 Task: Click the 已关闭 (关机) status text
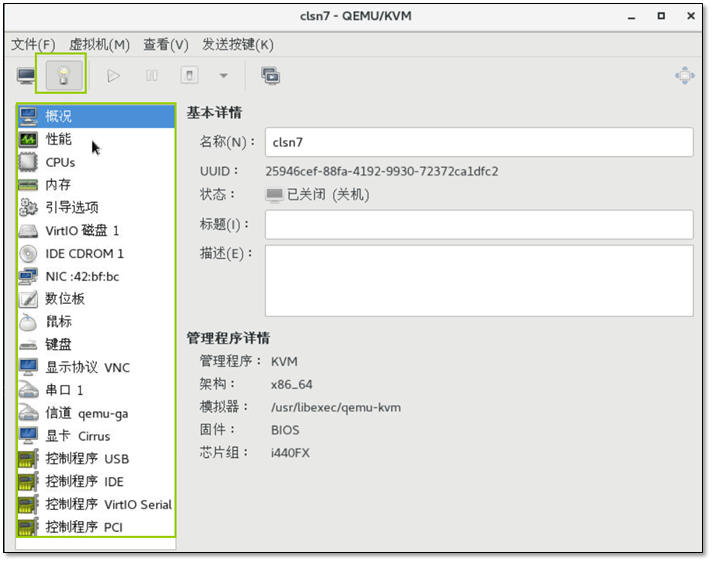pyautogui.click(x=328, y=194)
